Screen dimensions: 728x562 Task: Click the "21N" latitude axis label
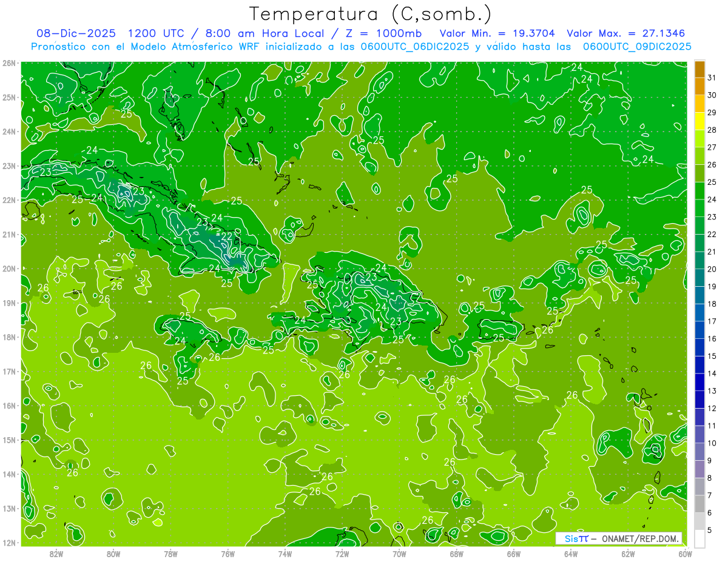click(9, 234)
